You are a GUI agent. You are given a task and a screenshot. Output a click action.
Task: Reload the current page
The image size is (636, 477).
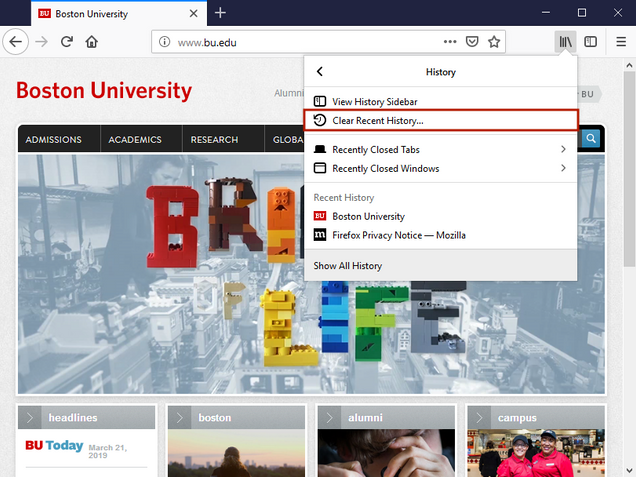[67, 42]
